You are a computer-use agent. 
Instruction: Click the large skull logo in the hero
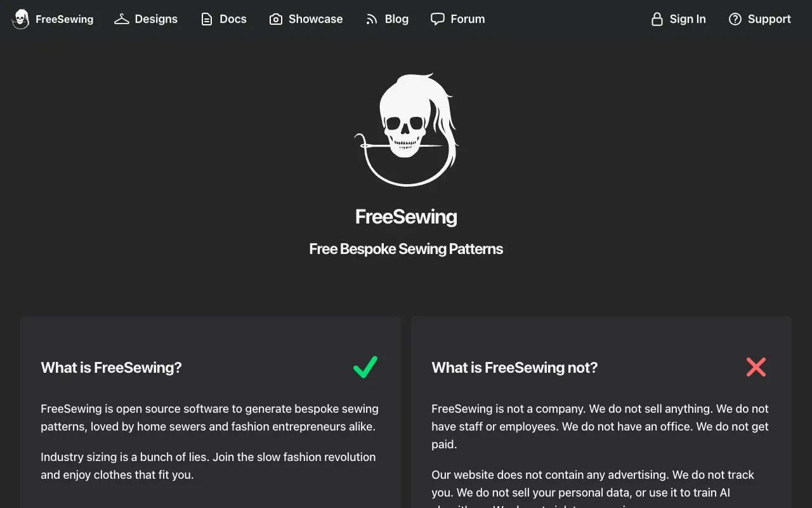(x=406, y=130)
